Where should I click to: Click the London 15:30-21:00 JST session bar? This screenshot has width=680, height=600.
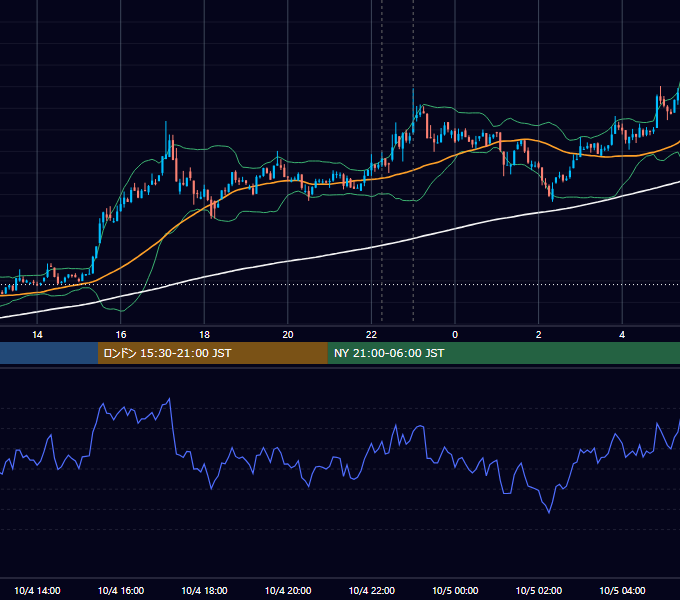(x=212, y=353)
